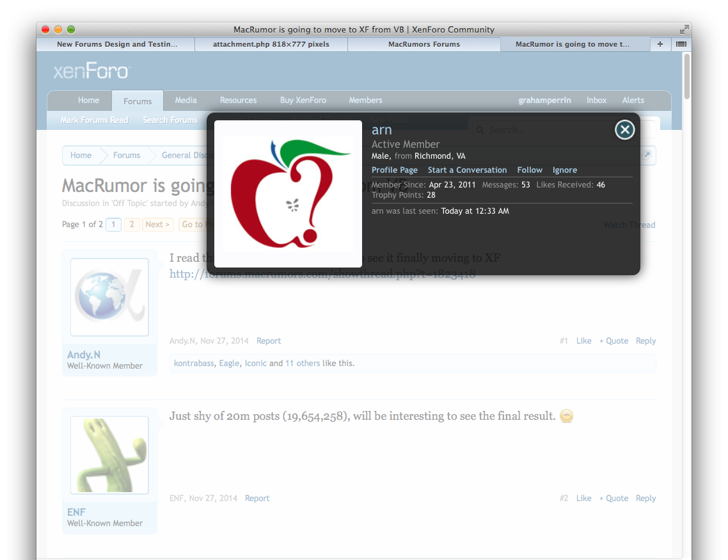Open the Forums navigation tab
Viewport: 728px width, 560px height.
(138, 100)
